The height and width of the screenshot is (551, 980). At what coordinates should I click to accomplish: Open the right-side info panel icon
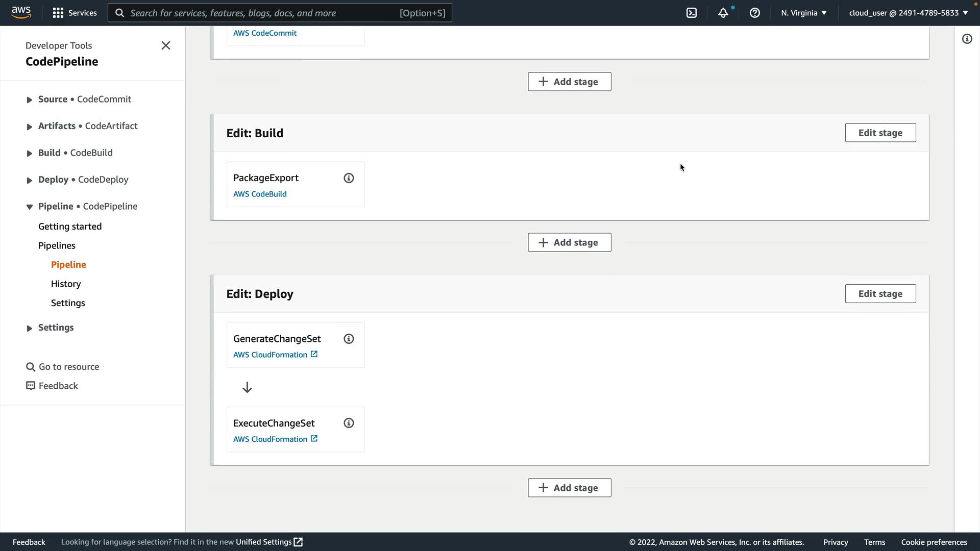(967, 39)
